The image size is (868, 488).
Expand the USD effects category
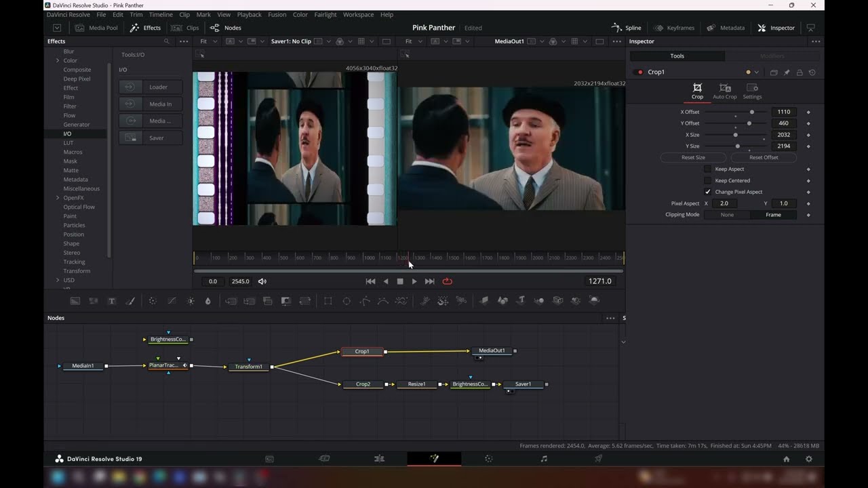pyautogui.click(x=58, y=280)
